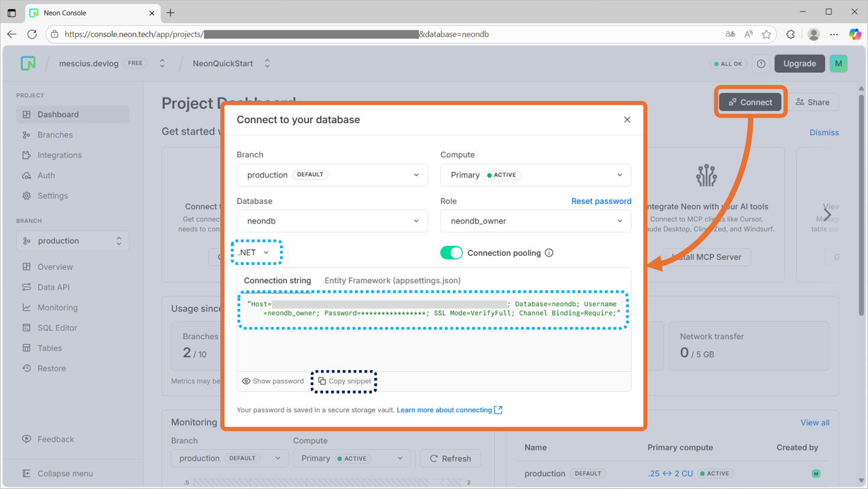Image resolution: width=868 pixels, height=489 pixels.
Task: Toggle Connection pooling switch off
Action: pyautogui.click(x=451, y=253)
